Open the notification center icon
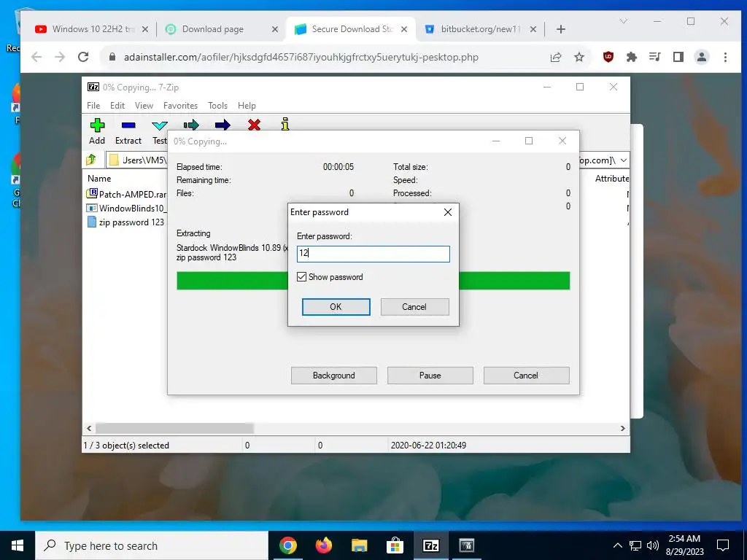747x560 pixels. pyautogui.click(x=723, y=545)
